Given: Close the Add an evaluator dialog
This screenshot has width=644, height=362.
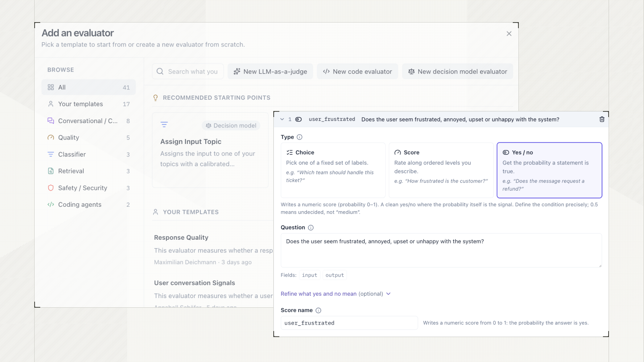Looking at the screenshot, I should pyautogui.click(x=509, y=34).
